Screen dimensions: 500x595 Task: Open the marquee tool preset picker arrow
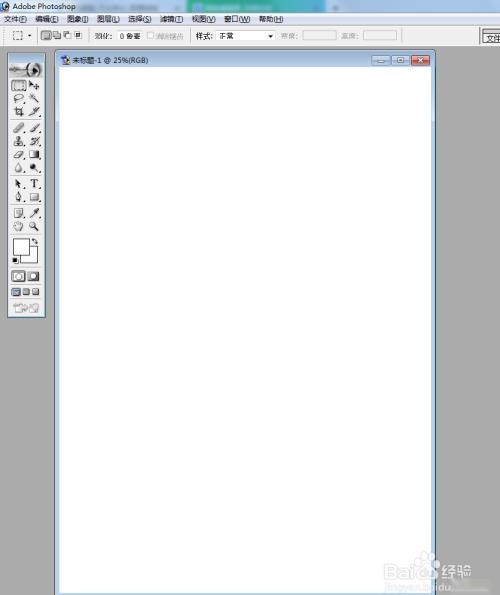pyautogui.click(x=30, y=36)
